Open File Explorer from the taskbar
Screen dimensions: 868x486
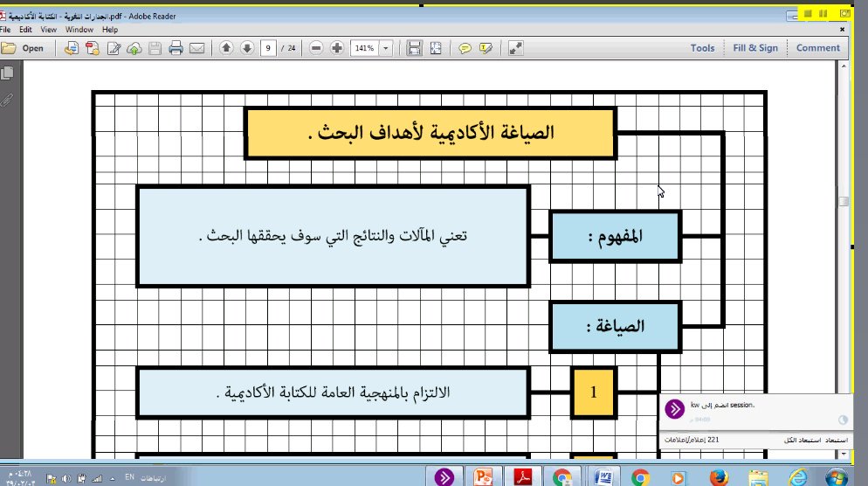pos(758,476)
